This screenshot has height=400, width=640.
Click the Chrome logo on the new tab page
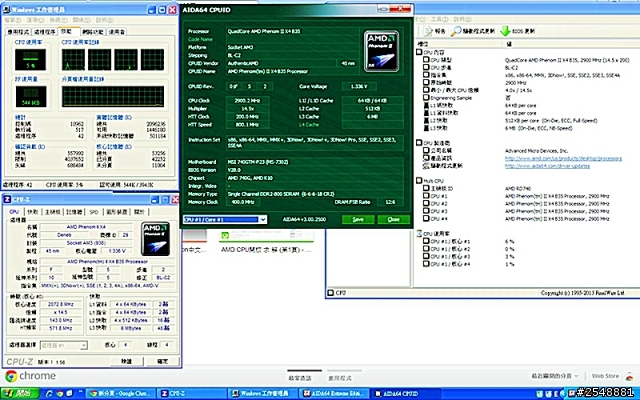(x=11, y=376)
